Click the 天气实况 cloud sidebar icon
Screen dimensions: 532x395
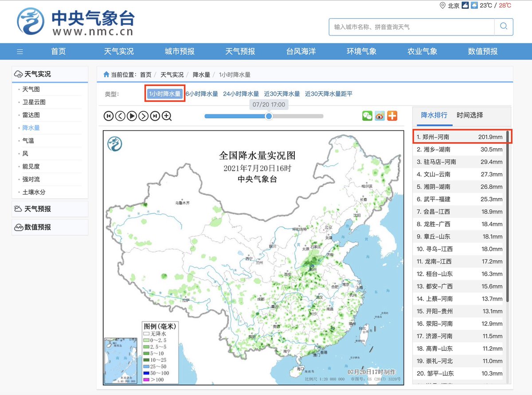coord(18,74)
